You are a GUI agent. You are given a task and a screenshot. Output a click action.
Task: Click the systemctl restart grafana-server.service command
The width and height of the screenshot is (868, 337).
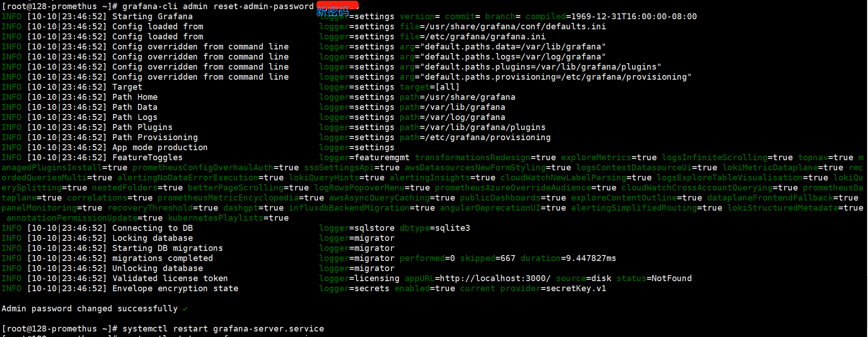pos(223,329)
